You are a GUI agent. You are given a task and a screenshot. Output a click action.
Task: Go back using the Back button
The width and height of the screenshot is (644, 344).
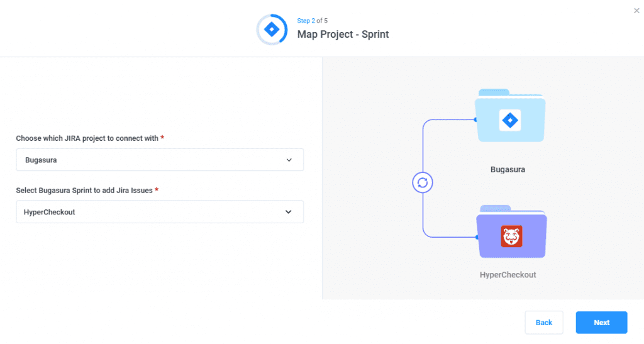pos(543,323)
